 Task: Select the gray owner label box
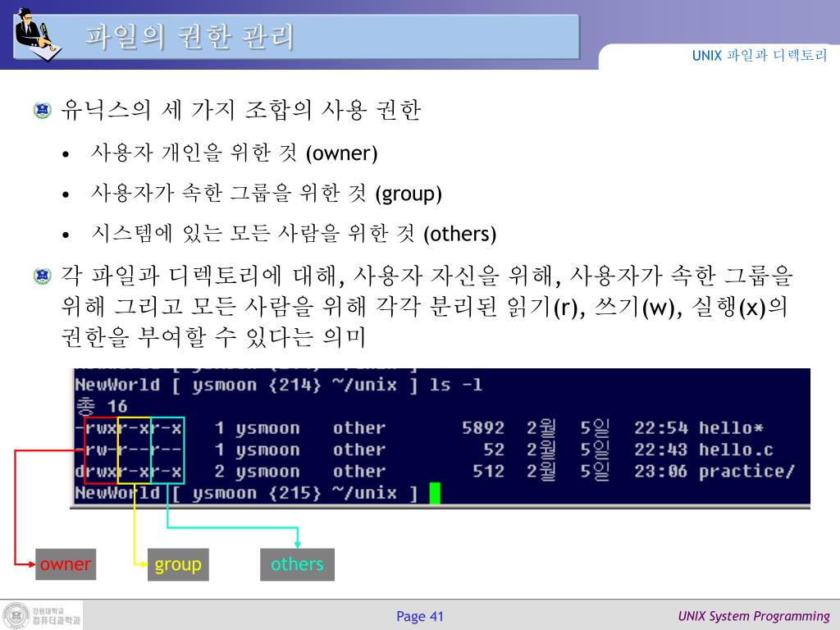(x=66, y=564)
